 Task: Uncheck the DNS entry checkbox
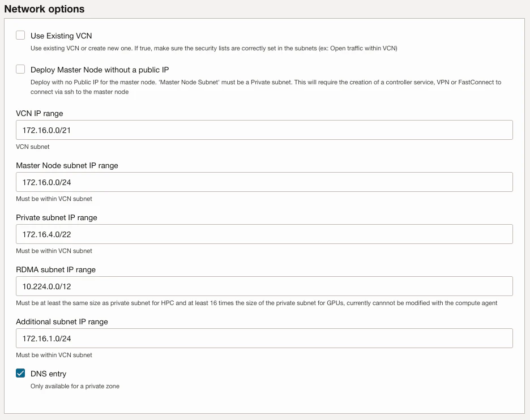point(20,373)
